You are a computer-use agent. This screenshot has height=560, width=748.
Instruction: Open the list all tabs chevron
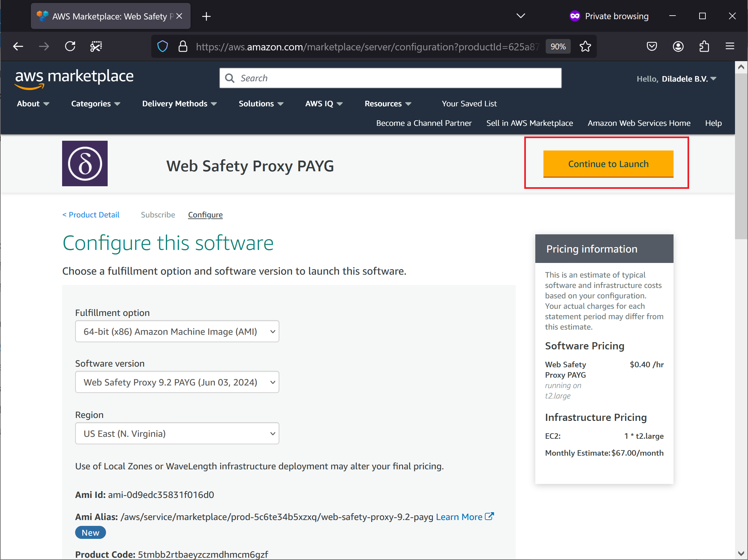521,16
